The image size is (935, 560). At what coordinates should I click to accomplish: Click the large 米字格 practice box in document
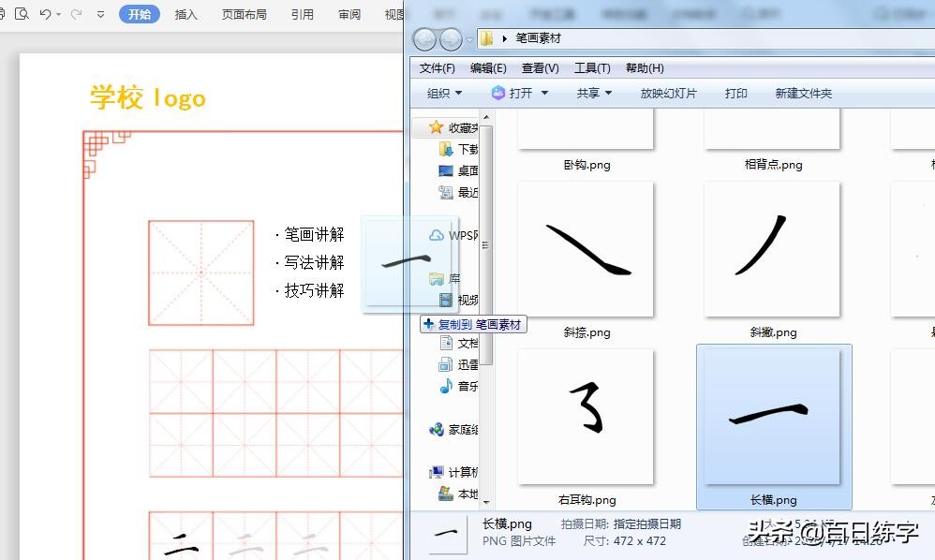coord(200,273)
